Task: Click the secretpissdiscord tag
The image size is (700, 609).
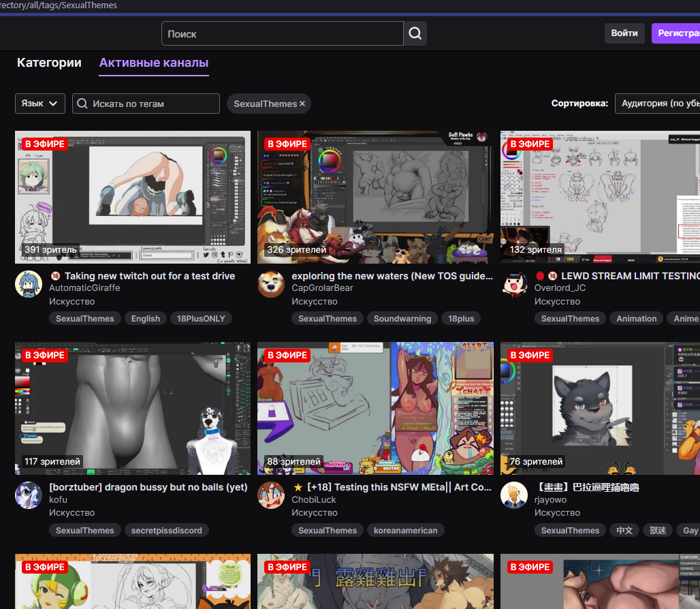Action: [x=167, y=531]
